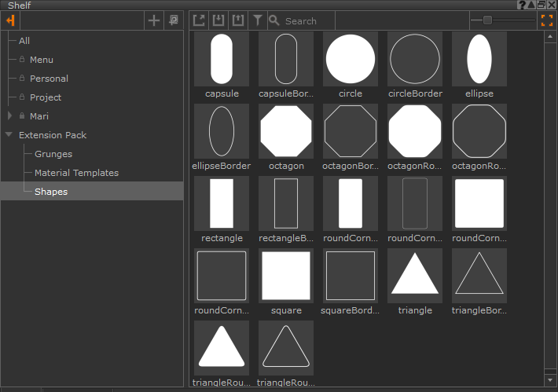Viewport: 558px width, 392px height.
Task: Click the plus icon to add shelf
Action: coord(154,20)
